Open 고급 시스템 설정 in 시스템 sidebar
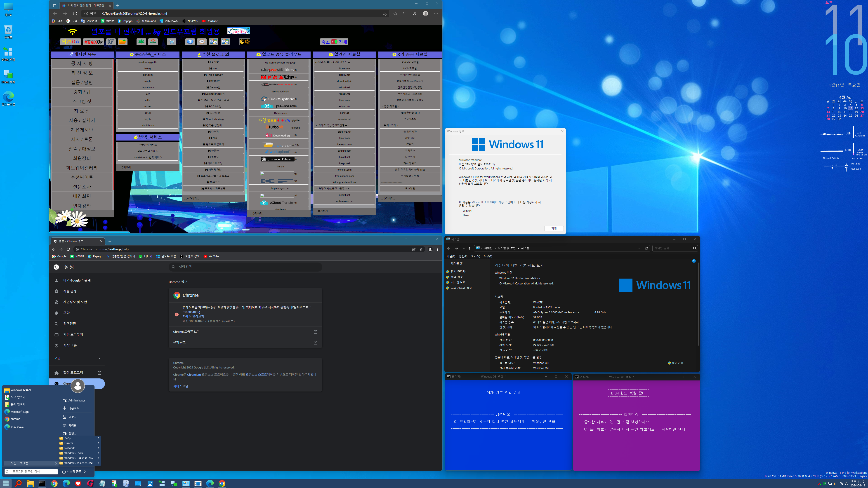Screen dimensions: 868x488 [461, 288]
